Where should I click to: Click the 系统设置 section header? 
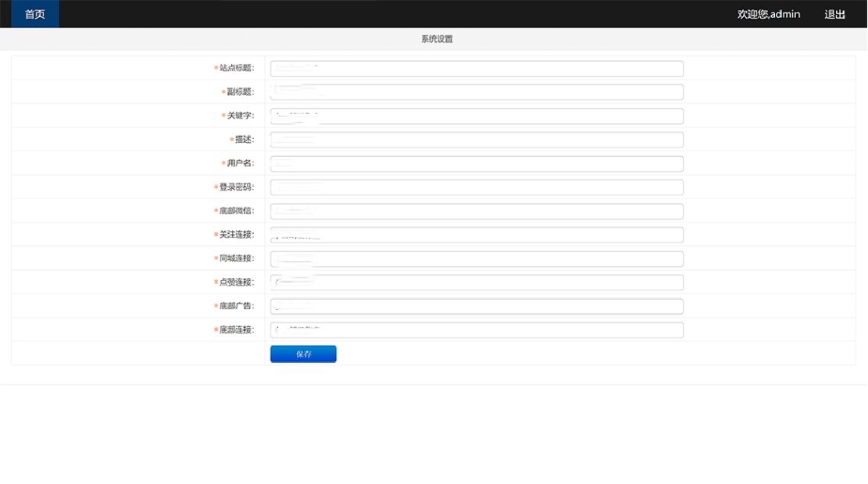pyautogui.click(x=437, y=39)
